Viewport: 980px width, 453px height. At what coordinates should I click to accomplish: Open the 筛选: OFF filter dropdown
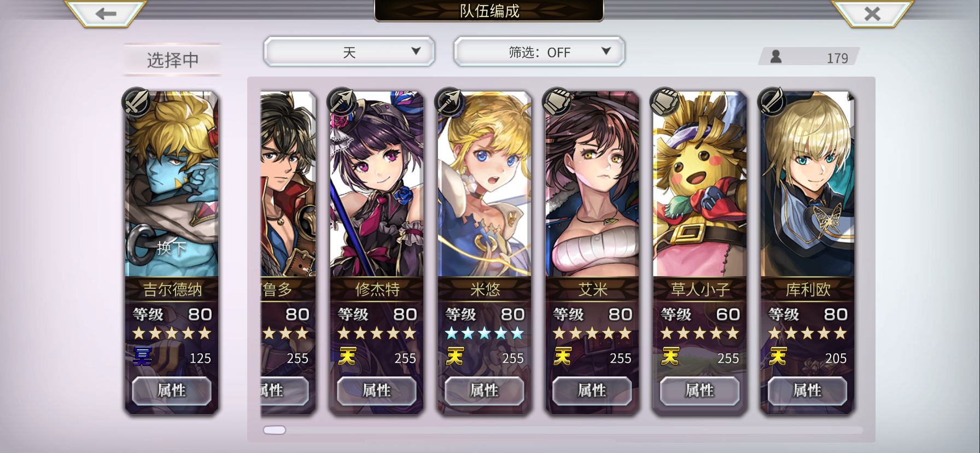[x=539, y=52]
